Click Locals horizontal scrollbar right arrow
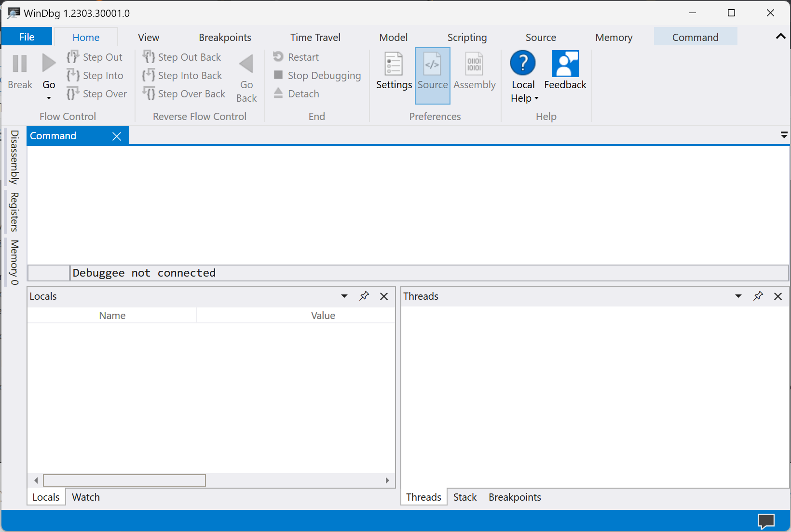Viewport: 791px width, 532px height. click(x=387, y=480)
